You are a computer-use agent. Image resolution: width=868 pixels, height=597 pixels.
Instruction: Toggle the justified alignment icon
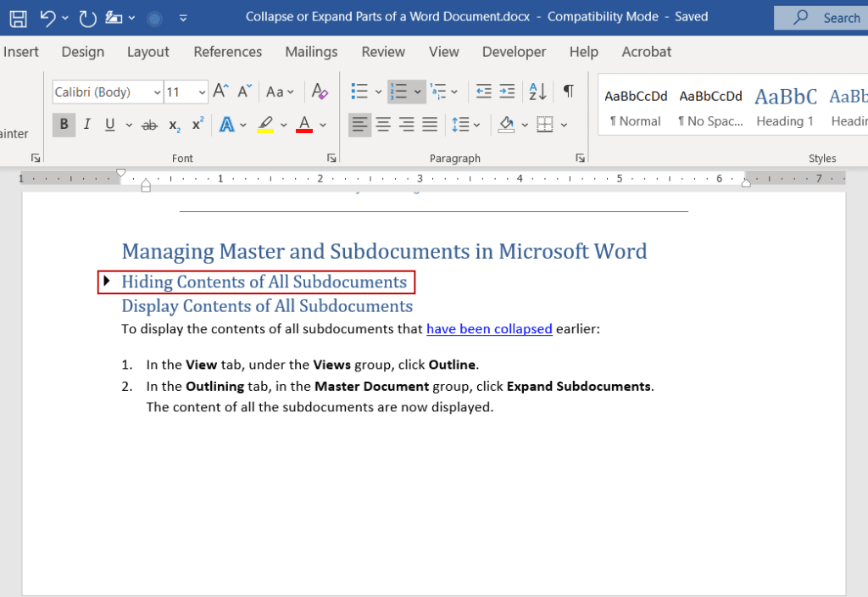pyautogui.click(x=430, y=125)
